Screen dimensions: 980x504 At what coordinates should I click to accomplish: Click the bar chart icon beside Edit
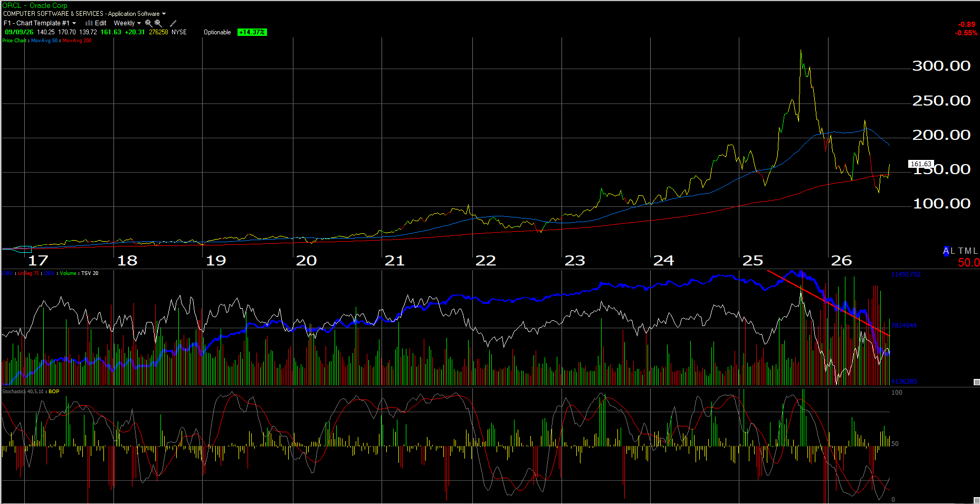tap(89, 23)
